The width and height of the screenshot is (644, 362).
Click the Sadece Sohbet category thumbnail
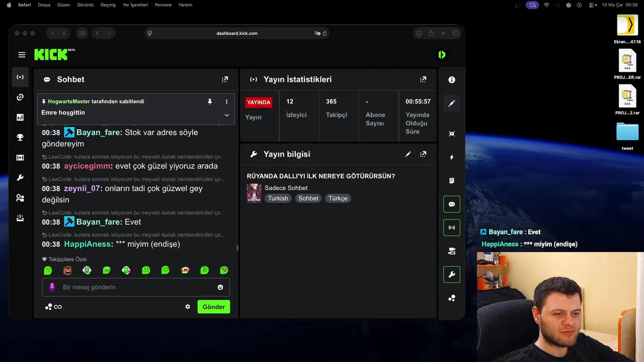[x=254, y=193]
